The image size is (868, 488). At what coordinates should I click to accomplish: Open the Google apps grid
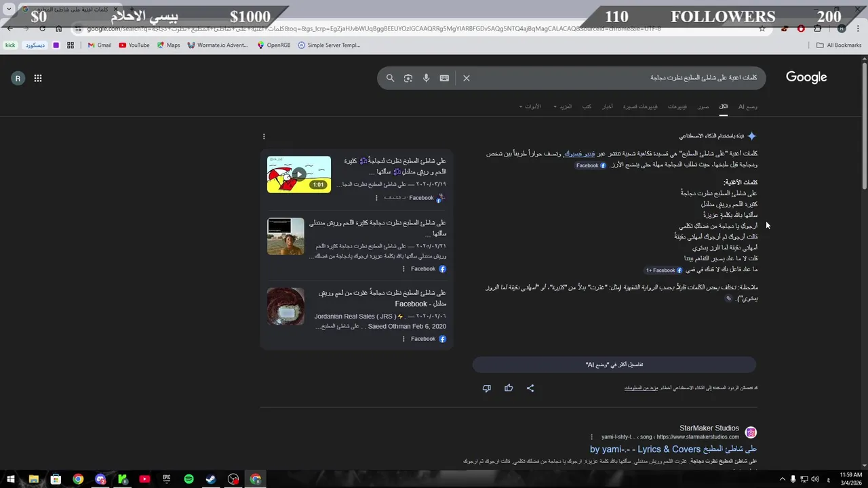pos(38,78)
